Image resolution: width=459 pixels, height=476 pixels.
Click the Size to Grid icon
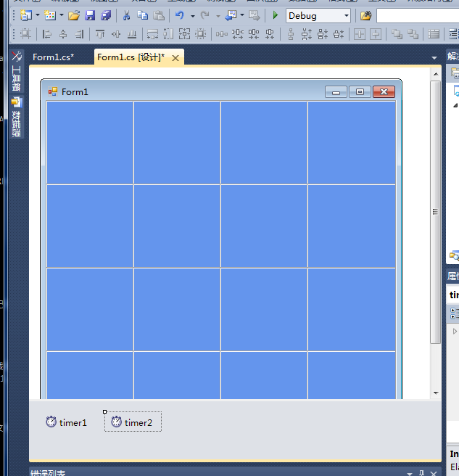(x=200, y=34)
